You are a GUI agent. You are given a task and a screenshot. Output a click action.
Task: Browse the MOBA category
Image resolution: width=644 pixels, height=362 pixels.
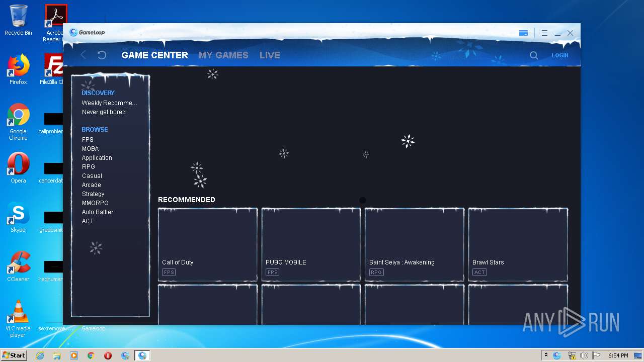point(90,149)
